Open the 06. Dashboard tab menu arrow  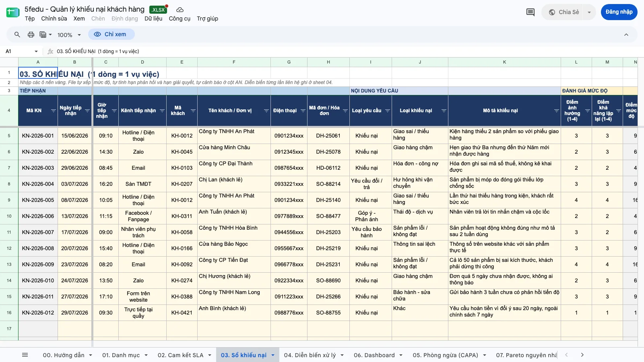[401, 355]
